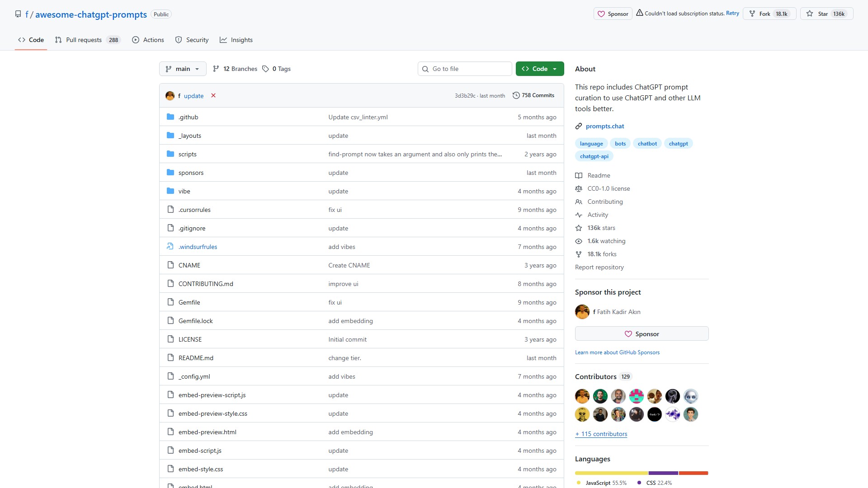This screenshot has height=488, width=868.
Task: Click the Sponsor button in header
Action: (613, 14)
